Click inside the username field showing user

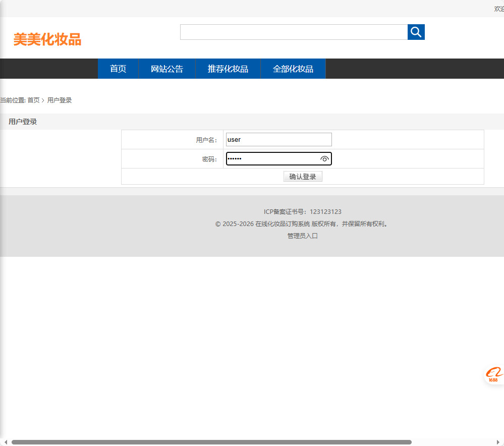[278, 139]
